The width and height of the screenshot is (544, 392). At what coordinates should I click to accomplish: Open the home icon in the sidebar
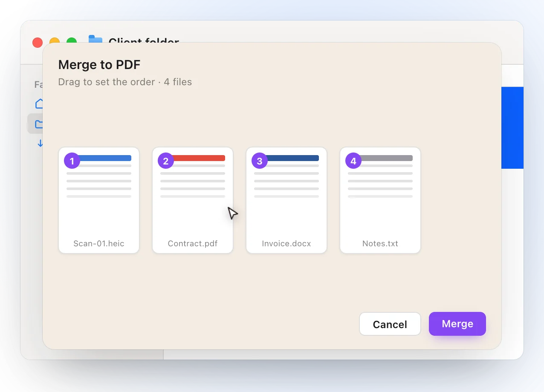tap(39, 104)
